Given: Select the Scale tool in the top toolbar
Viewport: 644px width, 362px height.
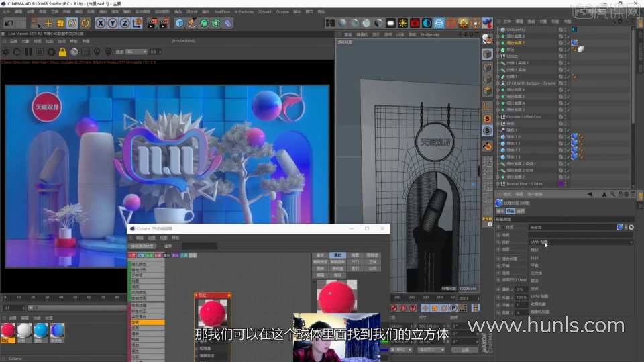Looking at the screenshot, I should (x=60, y=24).
